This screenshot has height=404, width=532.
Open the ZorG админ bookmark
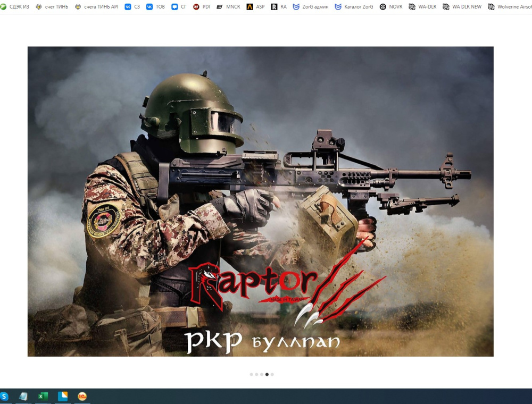[x=311, y=7]
